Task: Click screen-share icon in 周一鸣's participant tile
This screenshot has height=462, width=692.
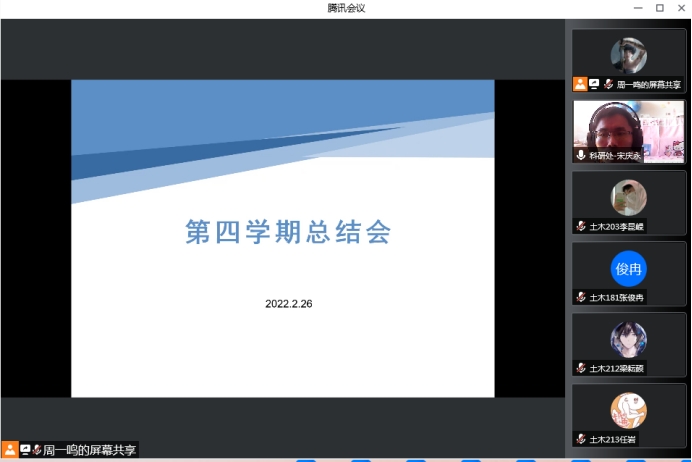Action: 594,85
